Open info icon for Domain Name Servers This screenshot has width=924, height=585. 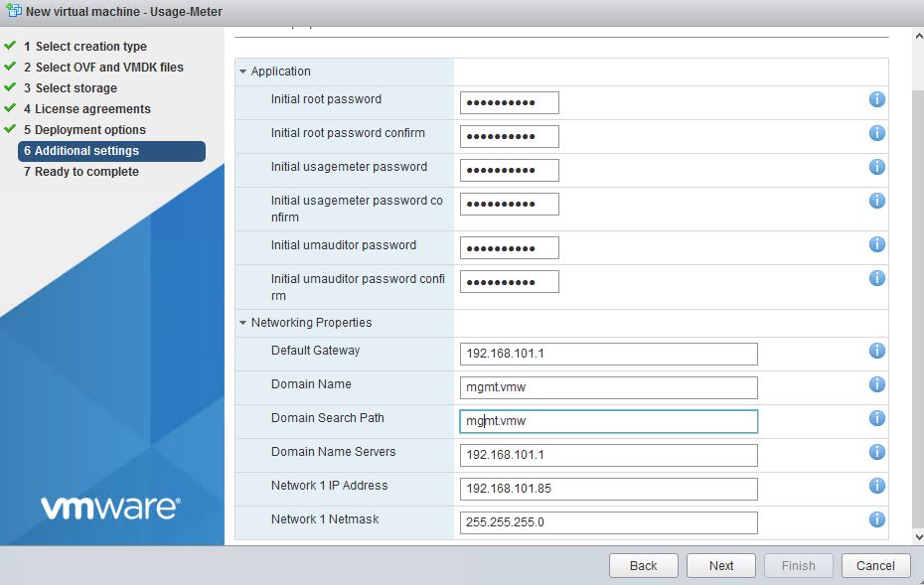877,452
